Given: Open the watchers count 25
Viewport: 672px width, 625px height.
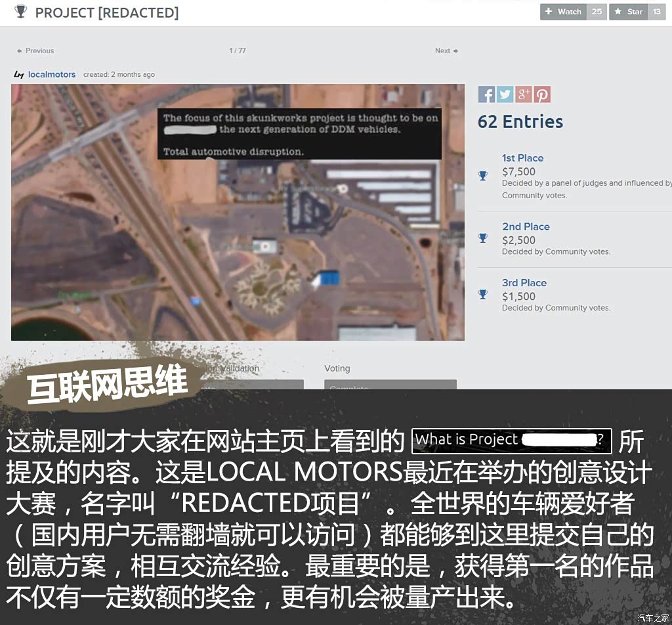Looking at the screenshot, I should point(597,12).
